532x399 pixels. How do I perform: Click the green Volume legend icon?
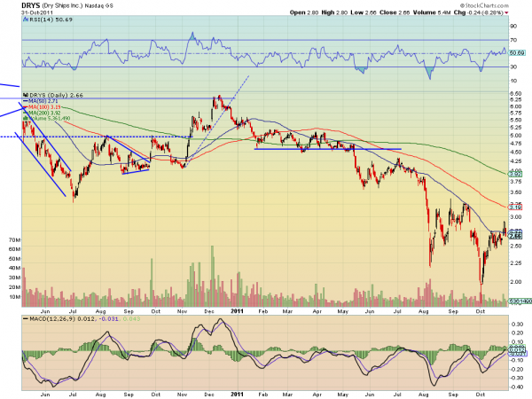[x=26, y=118]
